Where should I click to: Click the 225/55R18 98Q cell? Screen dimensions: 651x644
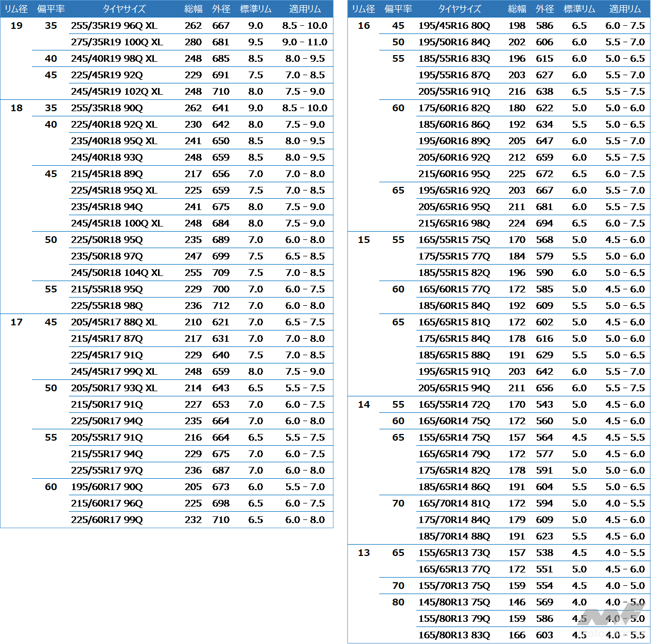[107, 305]
